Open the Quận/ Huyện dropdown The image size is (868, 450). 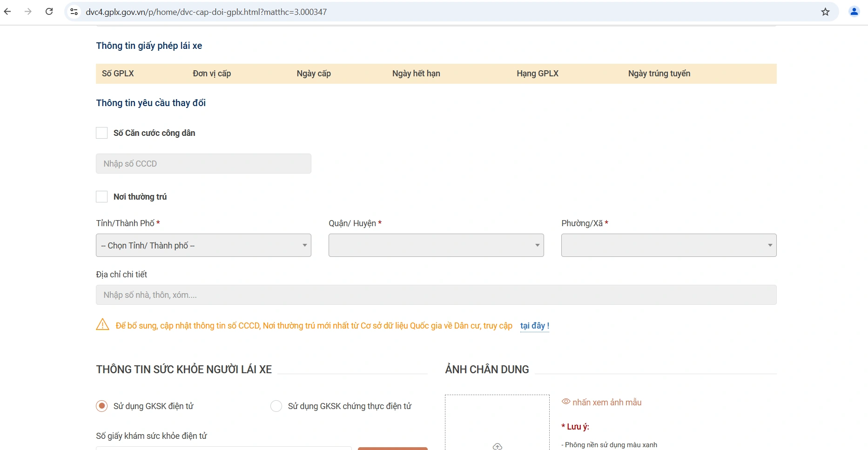[x=436, y=245]
